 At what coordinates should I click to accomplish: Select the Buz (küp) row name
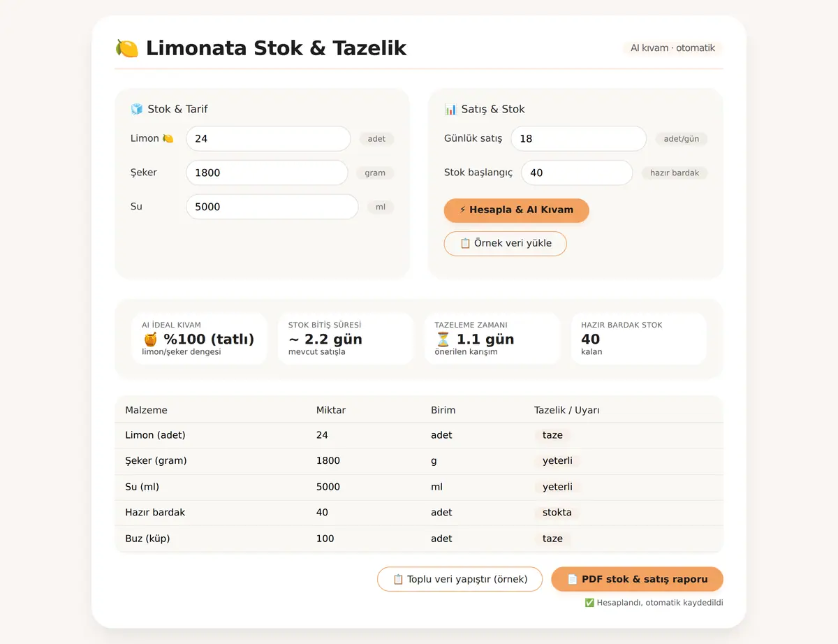(x=147, y=539)
